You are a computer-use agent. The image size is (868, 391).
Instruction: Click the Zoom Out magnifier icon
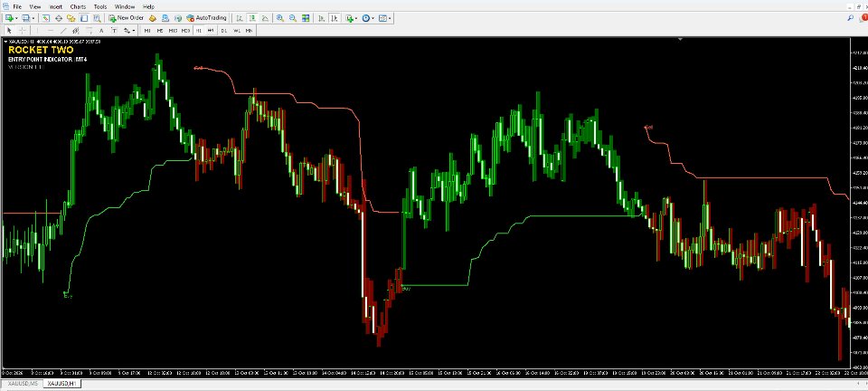tap(292, 18)
